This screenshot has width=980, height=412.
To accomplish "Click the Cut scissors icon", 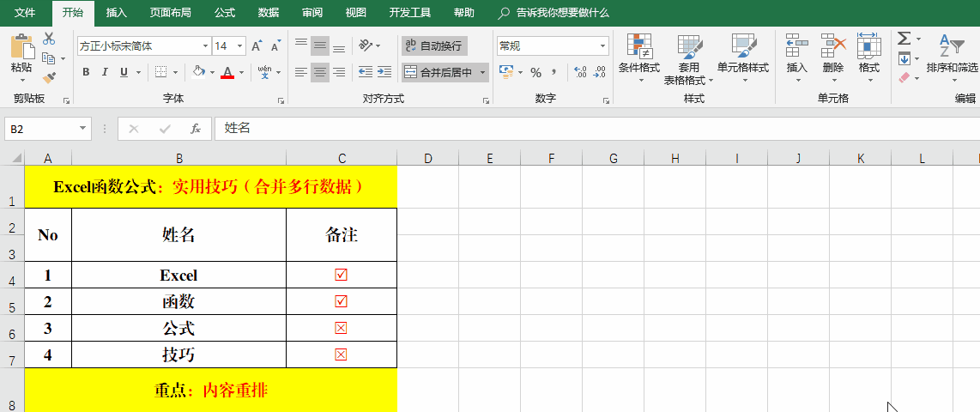I will 49,39.
